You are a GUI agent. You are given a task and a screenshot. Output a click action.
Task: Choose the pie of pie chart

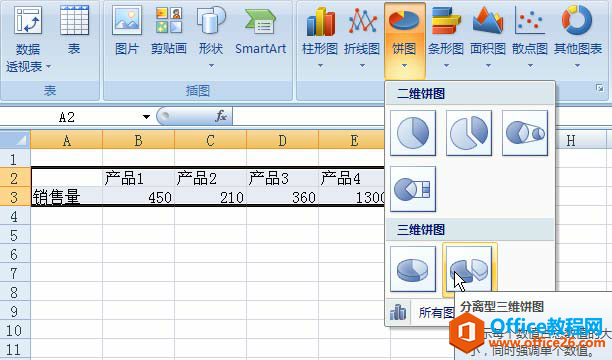coord(525,133)
